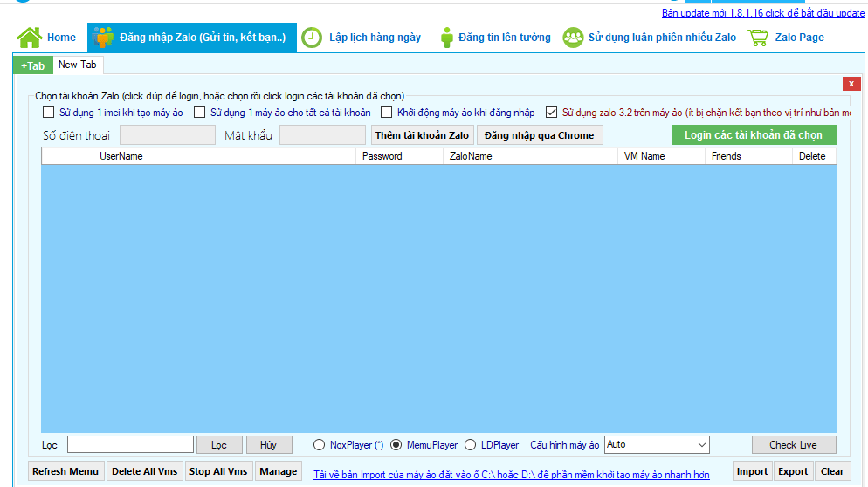Click the Zalo login people icon
The height and width of the screenshot is (487, 868).
[104, 38]
